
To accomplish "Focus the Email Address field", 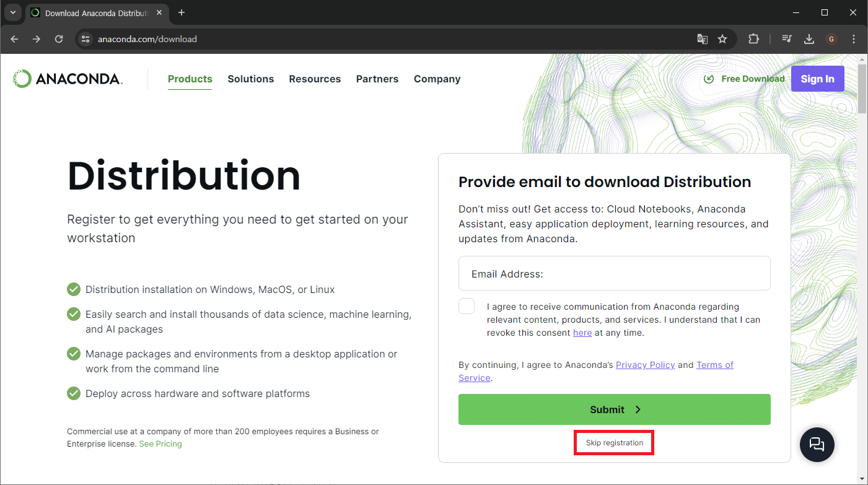I will [615, 273].
